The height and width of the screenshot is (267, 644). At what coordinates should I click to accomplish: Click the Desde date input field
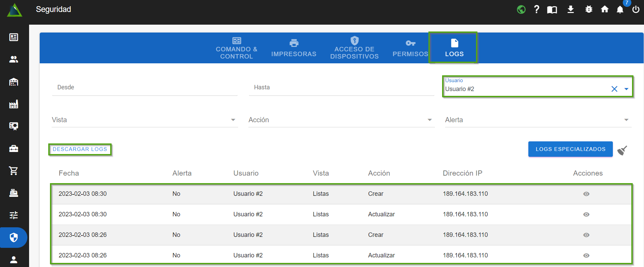145,88
